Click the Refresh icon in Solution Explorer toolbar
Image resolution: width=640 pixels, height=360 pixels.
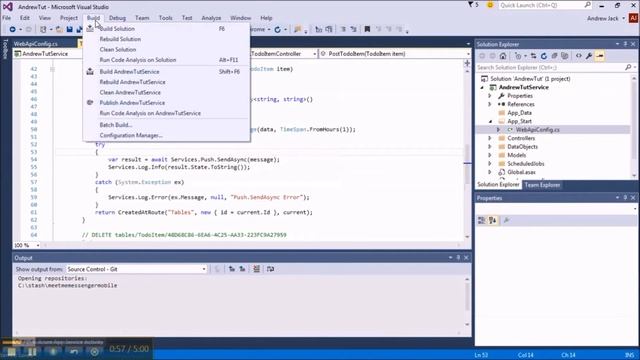544,56
